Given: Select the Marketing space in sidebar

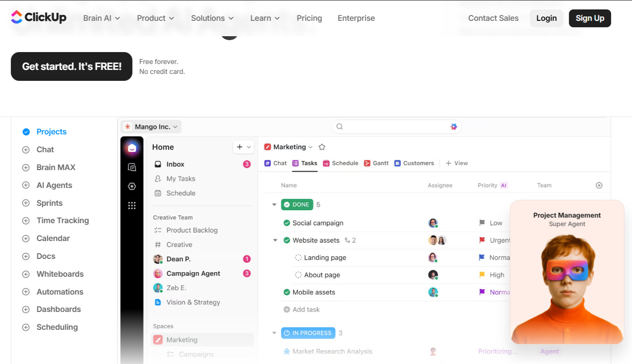Looking at the screenshot, I should 202,340.
